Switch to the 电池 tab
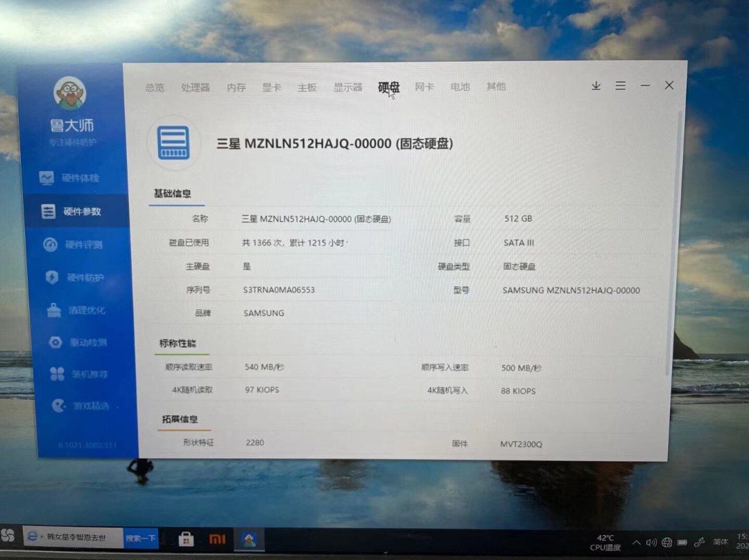 (x=460, y=87)
